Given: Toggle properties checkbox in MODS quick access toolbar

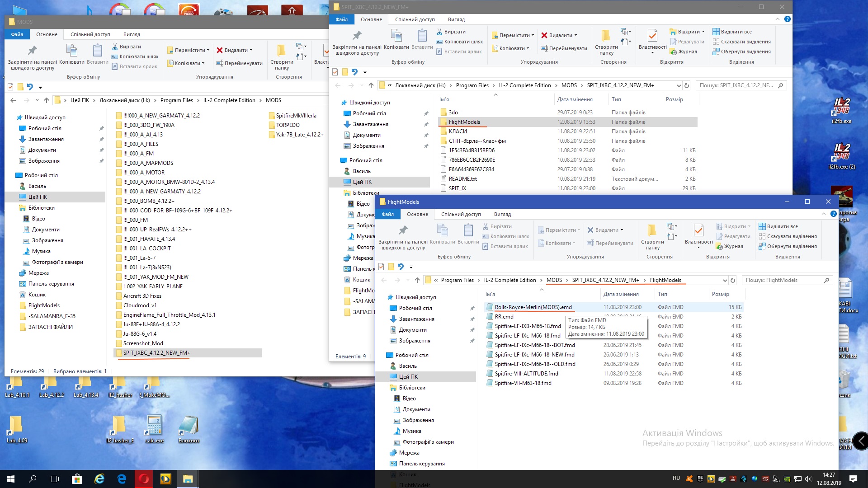Looking at the screenshot, I should tap(10, 87).
